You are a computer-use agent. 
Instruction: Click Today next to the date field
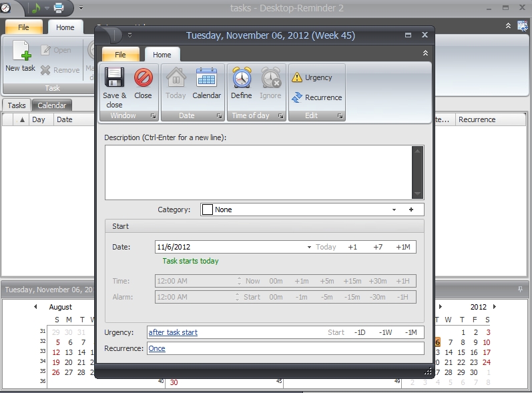326,247
